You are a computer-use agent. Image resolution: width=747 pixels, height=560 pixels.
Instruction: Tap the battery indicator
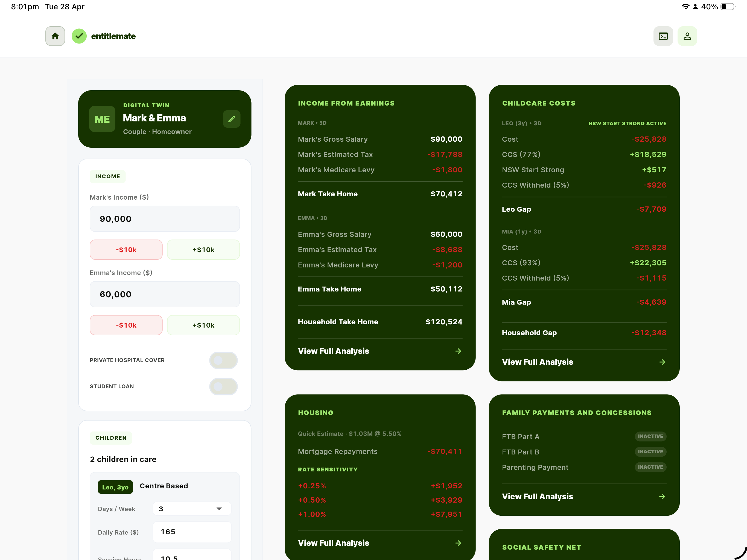[x=727, y=7]
